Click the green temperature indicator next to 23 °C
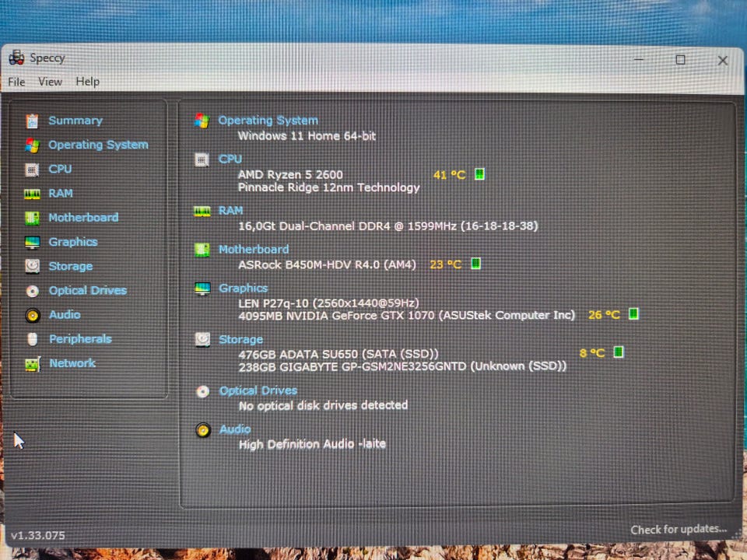This screenshot has height=560, width=747. tap(475, 264)
